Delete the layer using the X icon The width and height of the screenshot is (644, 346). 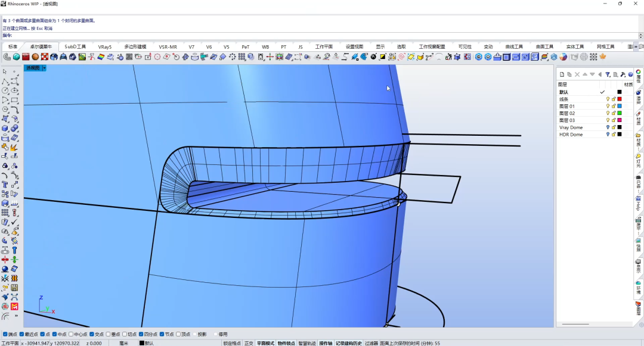[577, 74]
